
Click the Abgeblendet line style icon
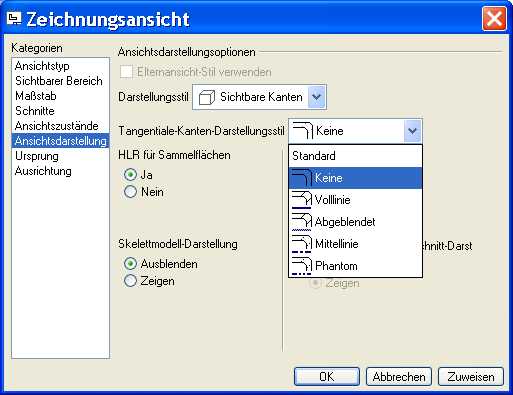pyautogui.click(x=302, y=222)
